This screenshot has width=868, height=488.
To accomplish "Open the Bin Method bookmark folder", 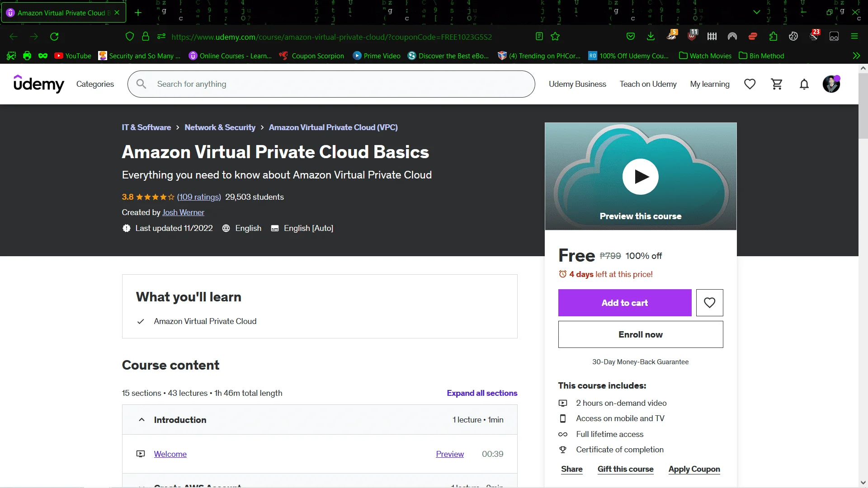I will point(761,56).
